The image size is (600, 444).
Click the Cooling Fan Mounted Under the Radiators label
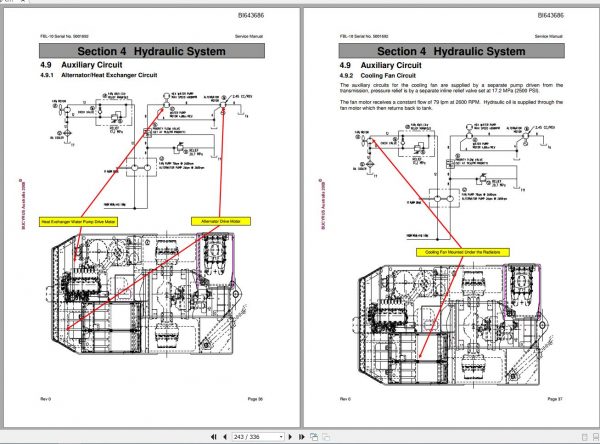463,252
